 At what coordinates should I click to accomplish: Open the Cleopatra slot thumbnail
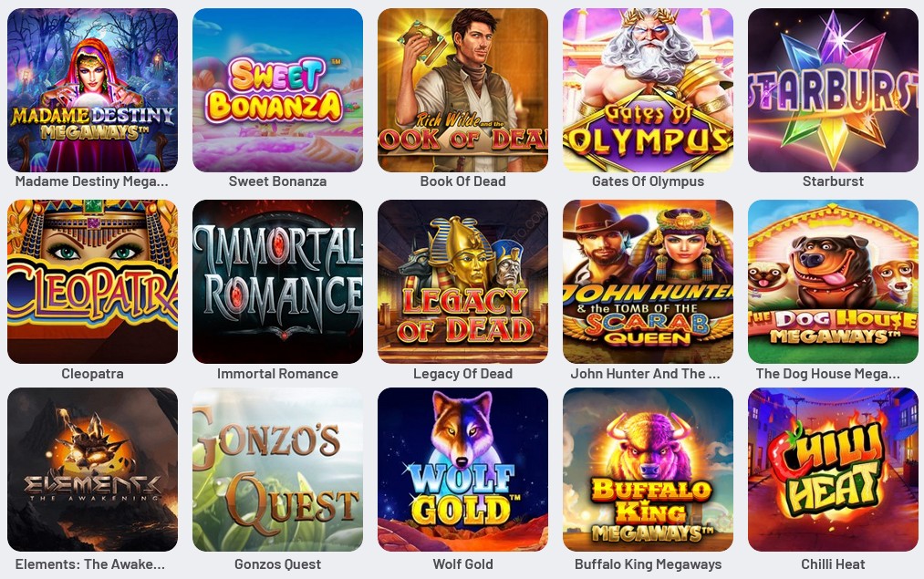92,282
